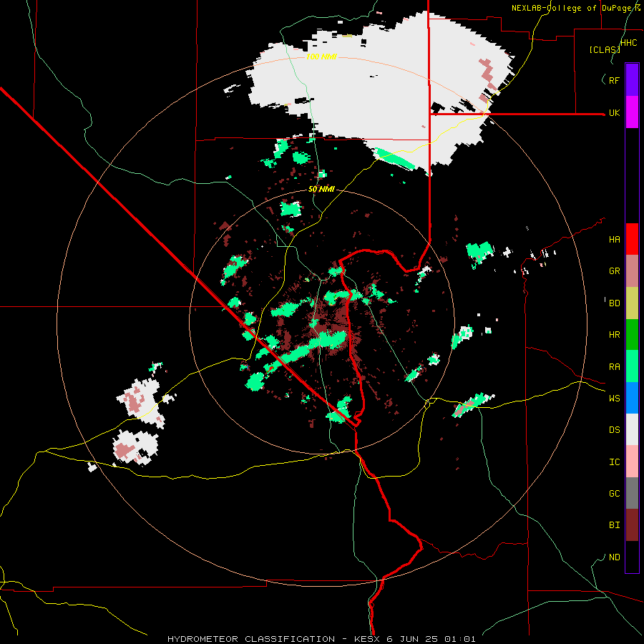This screenshot has height=644, width=644.
Task: Click the HHC product label
Action: (x=629, y=43)
